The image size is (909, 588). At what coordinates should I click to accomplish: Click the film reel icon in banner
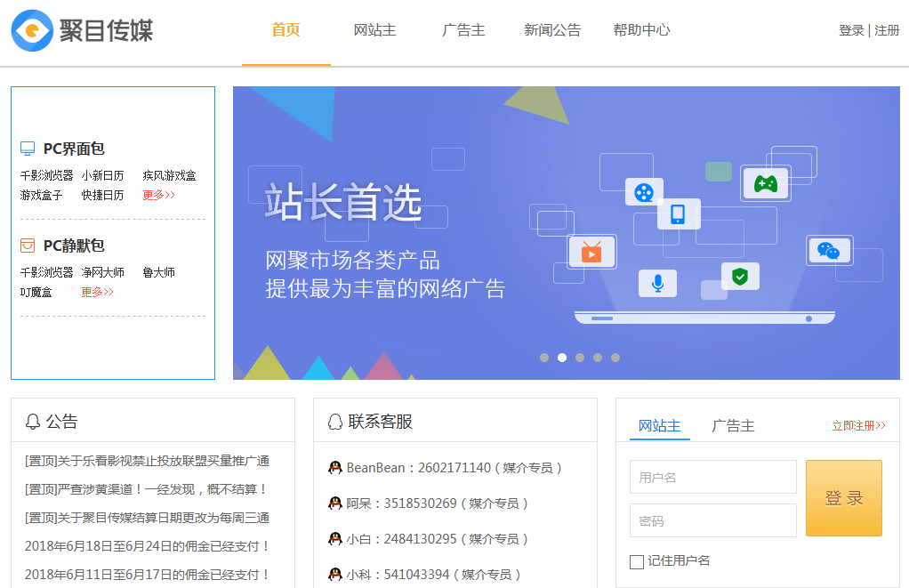pyautogui.click(x=644, y=192)
